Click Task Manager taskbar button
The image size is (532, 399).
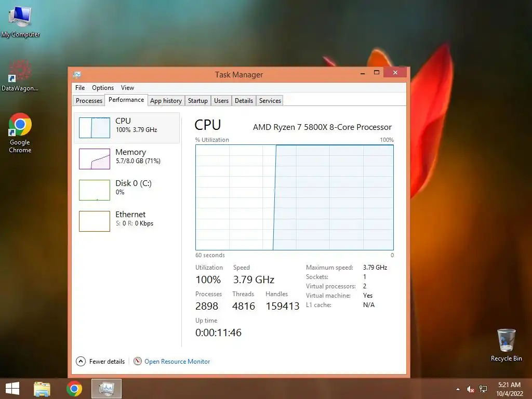tap(106, 389)
